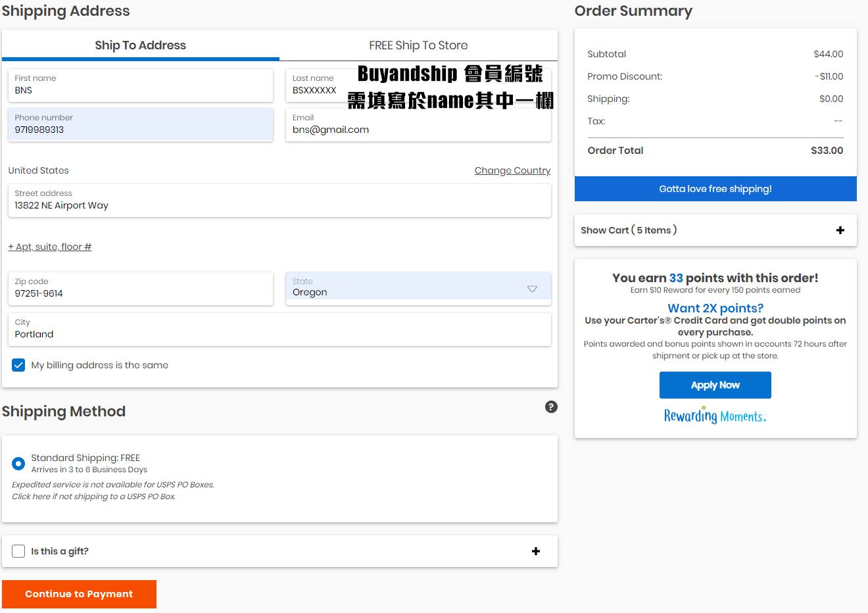Switch to FREE Ship To Store tab
Image resolution: width=868 pixels, height=613 pixels.
coord(418,45)
